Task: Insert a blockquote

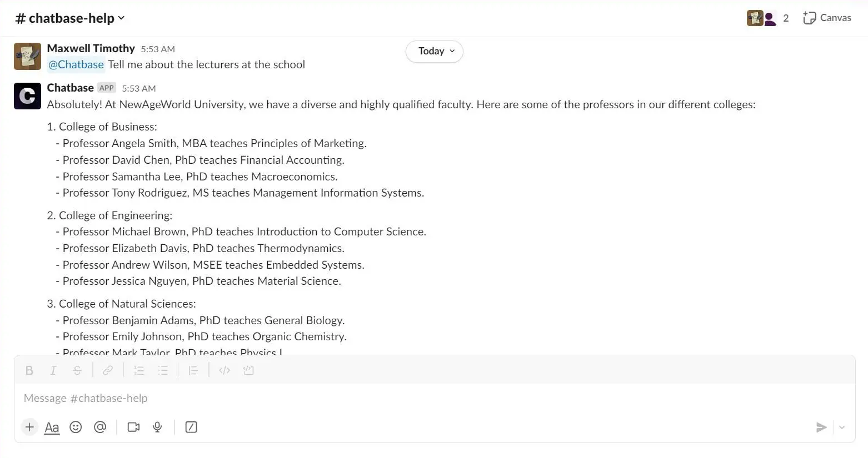Action: coord(193,370)
